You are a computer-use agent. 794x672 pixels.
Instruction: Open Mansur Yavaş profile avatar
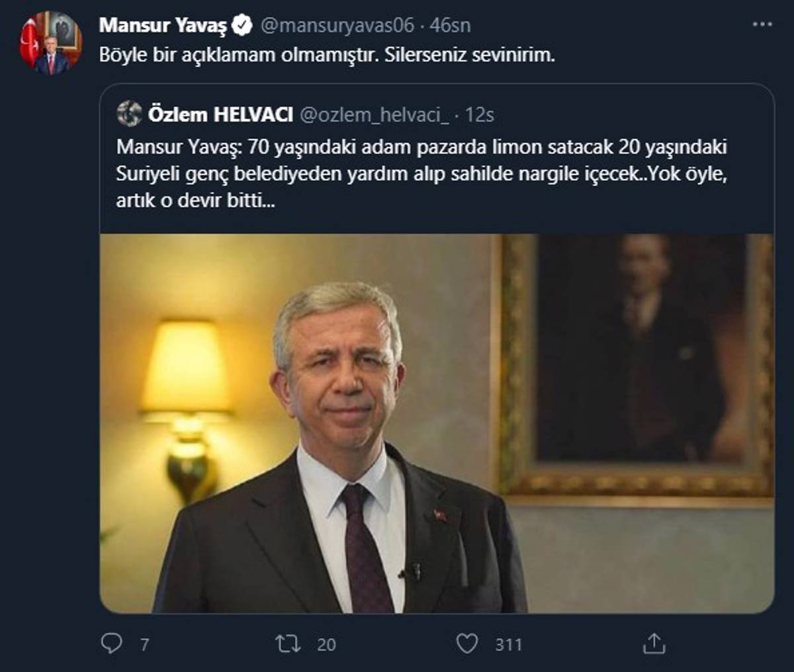pyautogui.click(x=50, y=42)
